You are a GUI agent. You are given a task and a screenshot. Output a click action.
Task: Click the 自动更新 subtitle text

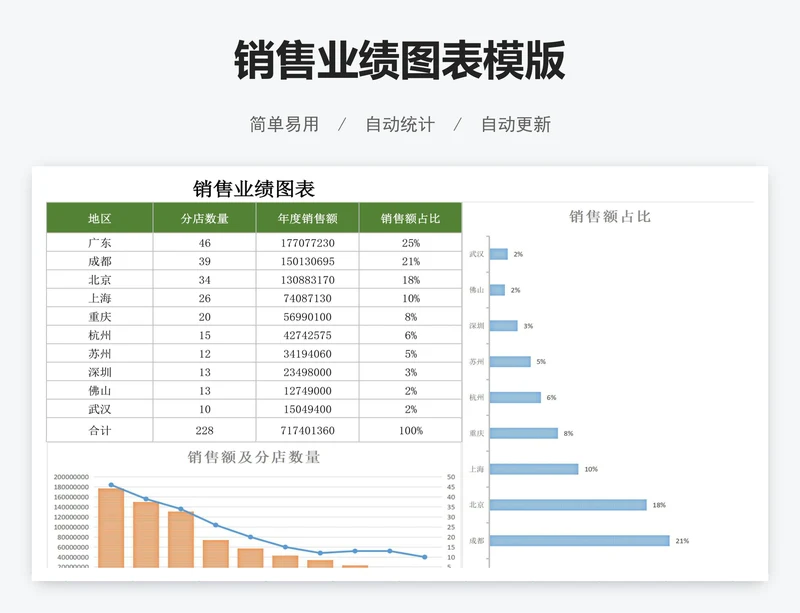[x=516, y=124]
